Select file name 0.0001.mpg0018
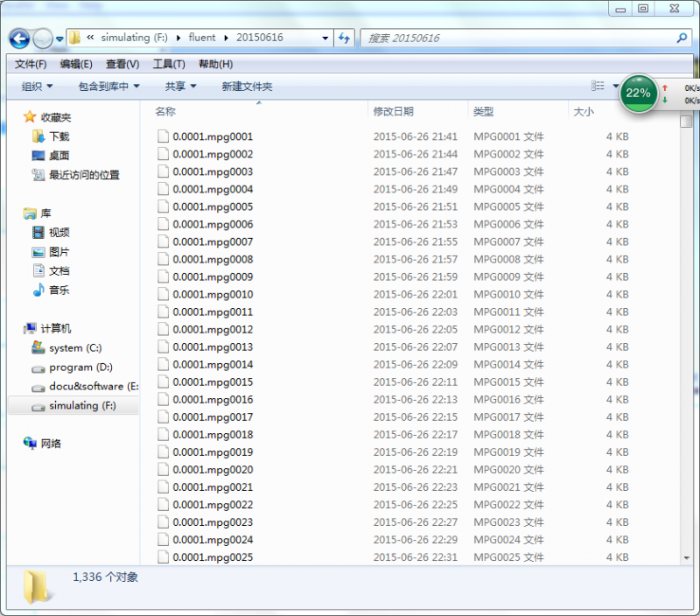This screenshot has width=700, height=616. click(213, 434)
